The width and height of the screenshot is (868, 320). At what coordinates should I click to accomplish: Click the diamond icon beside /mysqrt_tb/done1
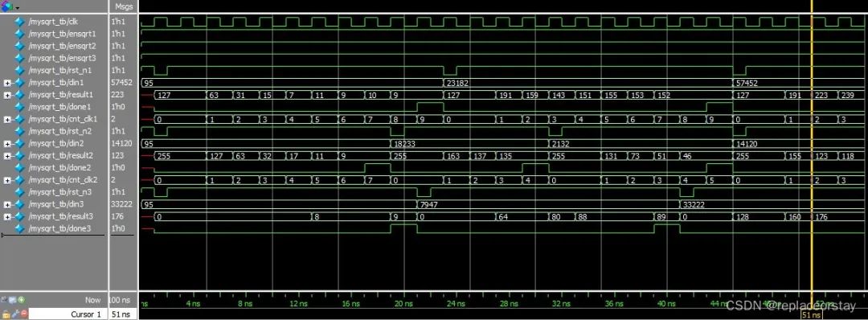[x=20, y=107]
